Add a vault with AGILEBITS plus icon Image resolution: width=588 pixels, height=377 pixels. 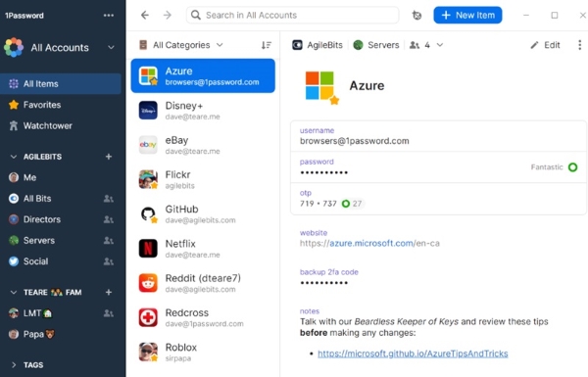click(109, 157)
